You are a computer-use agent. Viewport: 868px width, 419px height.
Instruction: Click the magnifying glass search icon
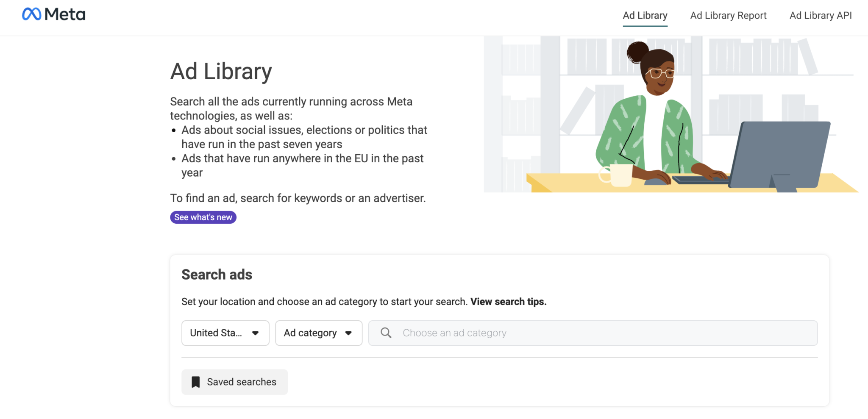click(386, 333)
